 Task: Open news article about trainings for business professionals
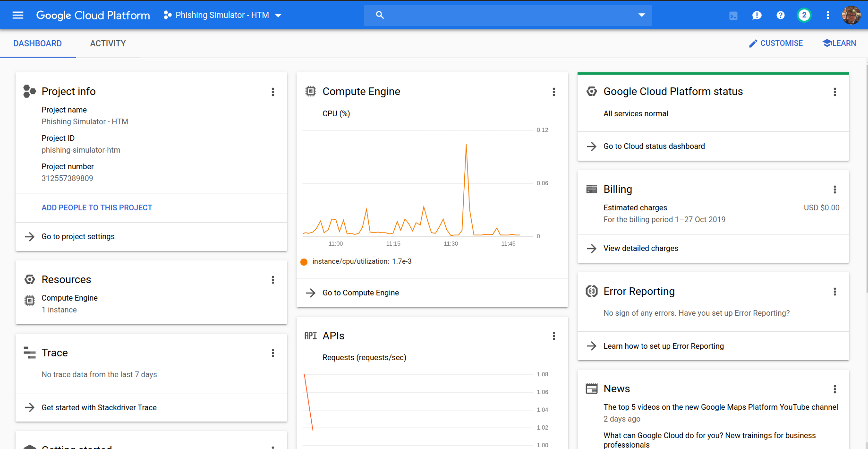pos(710,440)
